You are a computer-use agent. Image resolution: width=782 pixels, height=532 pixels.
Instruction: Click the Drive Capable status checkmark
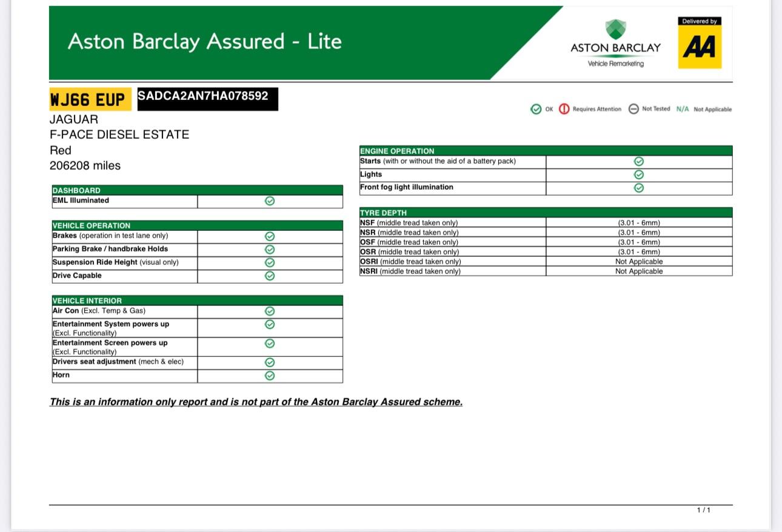coord(270,276)
